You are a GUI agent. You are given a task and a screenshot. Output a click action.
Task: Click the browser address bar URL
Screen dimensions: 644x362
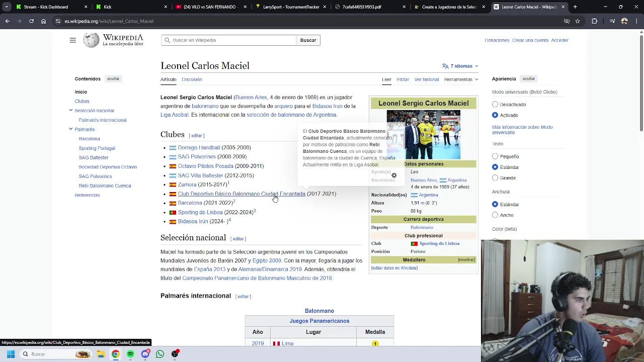coord(109,21)
